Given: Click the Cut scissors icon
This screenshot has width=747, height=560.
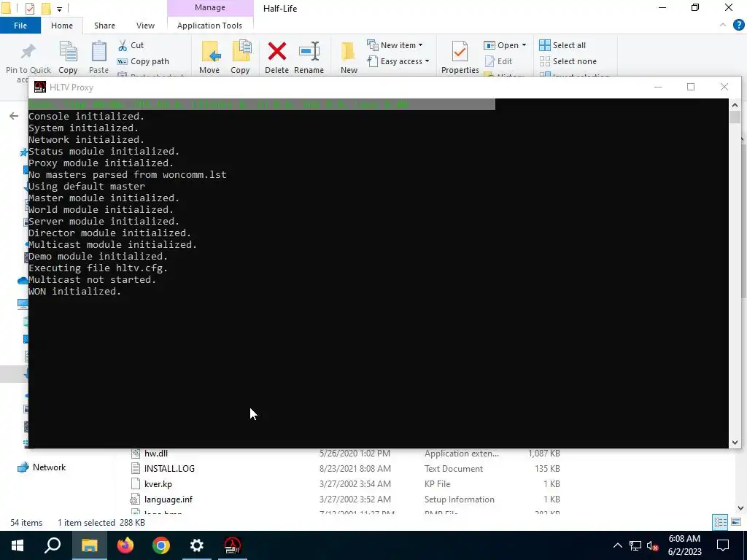Looking at the screenshot, I should 123,45.
